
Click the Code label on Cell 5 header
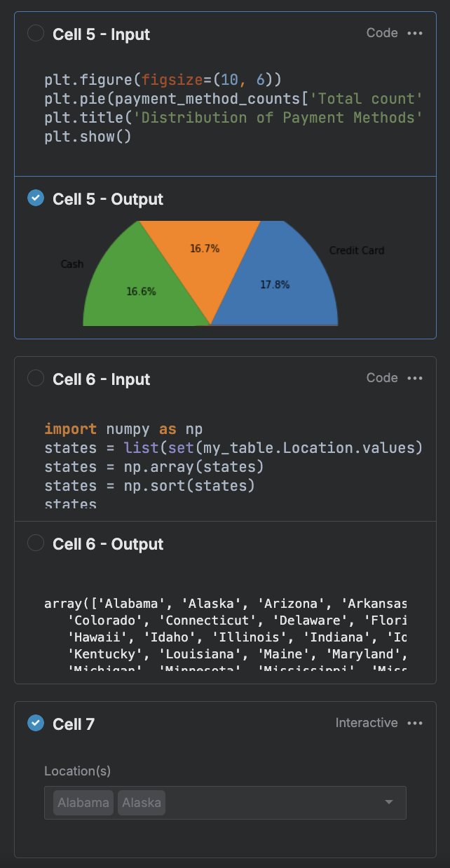click(x=382, y=33)
